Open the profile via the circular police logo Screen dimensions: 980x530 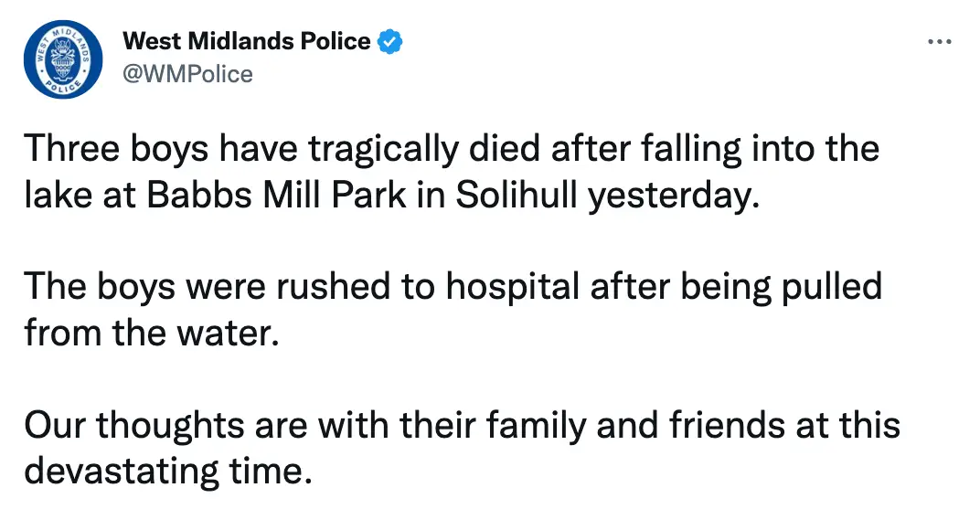tap(63, 58)
